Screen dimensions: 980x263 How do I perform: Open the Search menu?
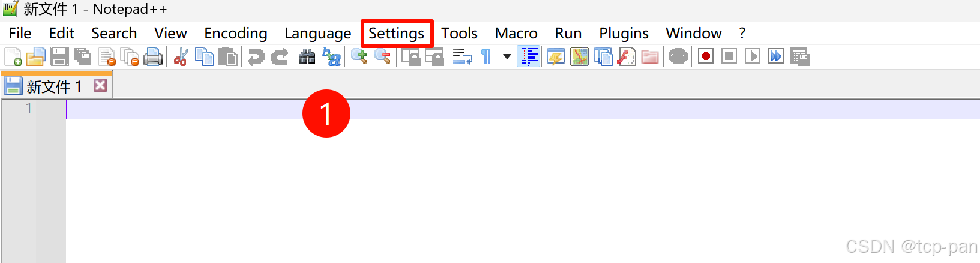click(114, 34)
